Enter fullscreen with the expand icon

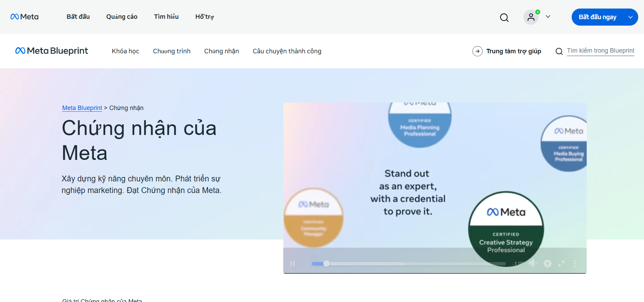click(x=561, y=263)
